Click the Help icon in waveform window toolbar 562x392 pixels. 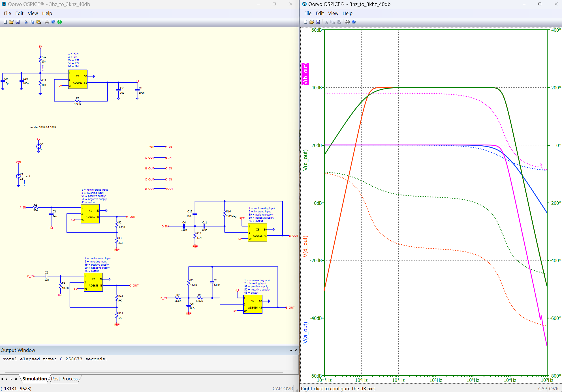click(x=354, y=22)
